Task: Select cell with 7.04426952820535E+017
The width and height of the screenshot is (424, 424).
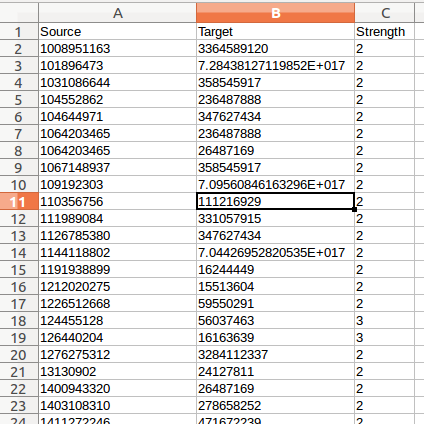Action: [275, 252]
